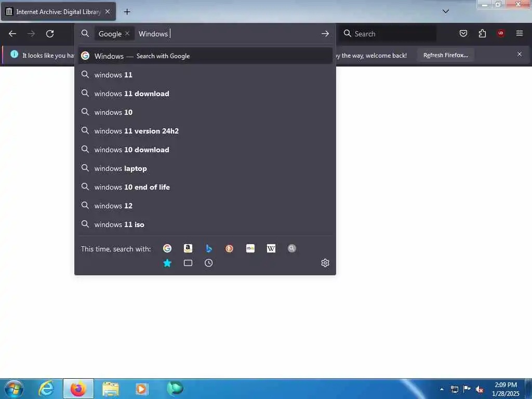
Task: Select suggestion 'windows laptop'
Action: (205, 168)
